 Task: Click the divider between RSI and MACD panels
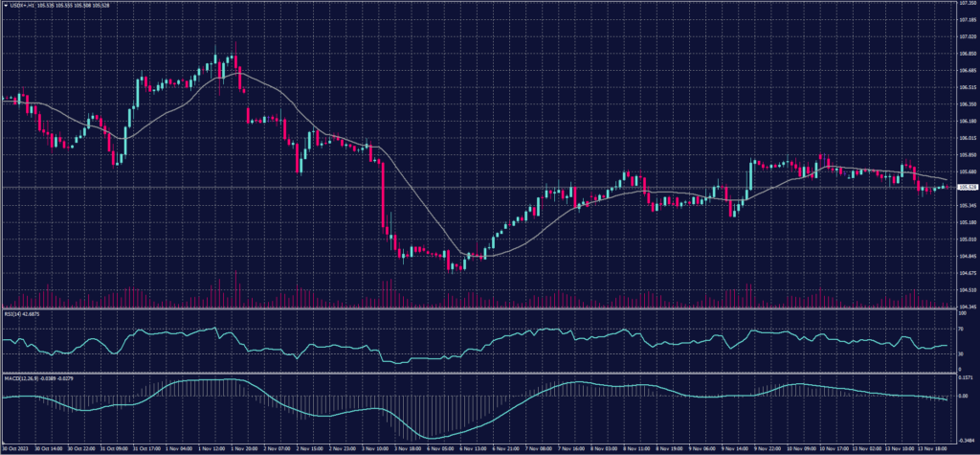pos(479,373)
